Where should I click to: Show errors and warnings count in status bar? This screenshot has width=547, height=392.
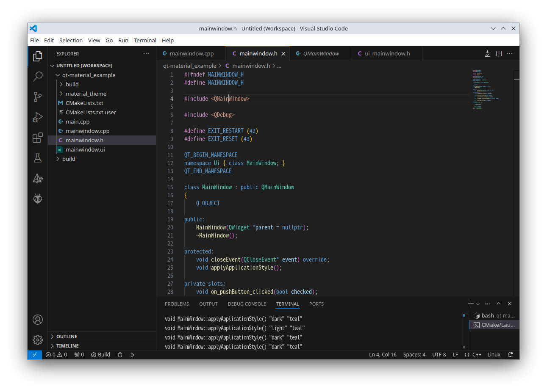coord(56,355)
